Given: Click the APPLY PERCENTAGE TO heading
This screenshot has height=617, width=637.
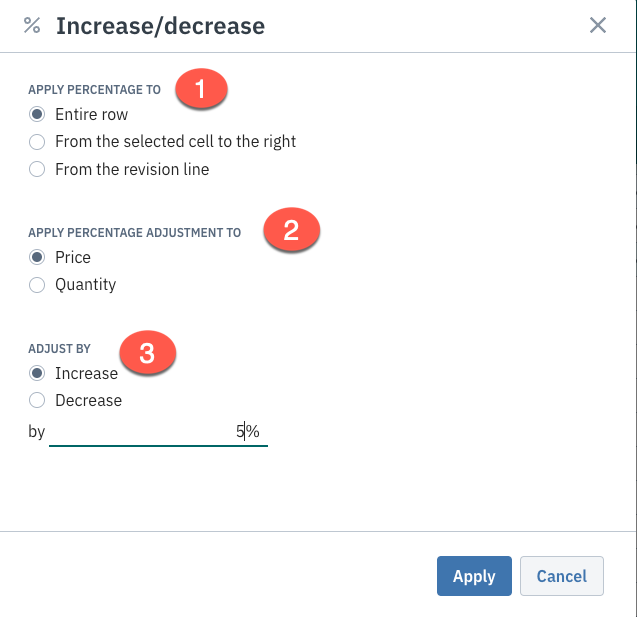Looking at the screenshot, I should [94, 89].
